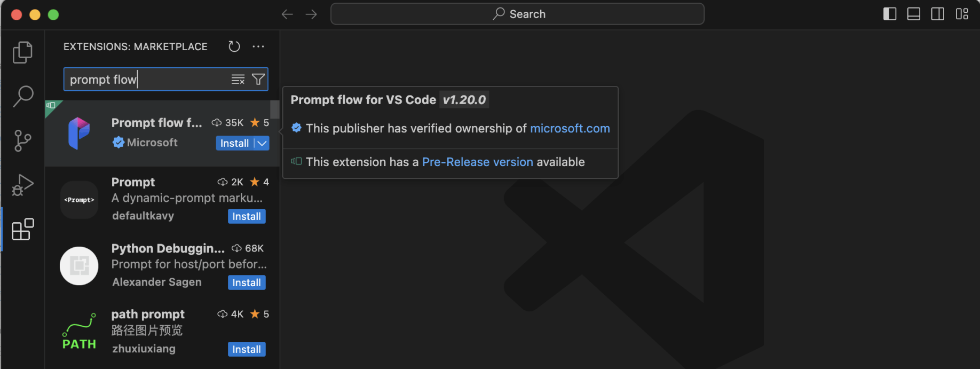Install the Prompt extension by defaultkavy
The width and height of the screenshot is (980, 369).
247,216
